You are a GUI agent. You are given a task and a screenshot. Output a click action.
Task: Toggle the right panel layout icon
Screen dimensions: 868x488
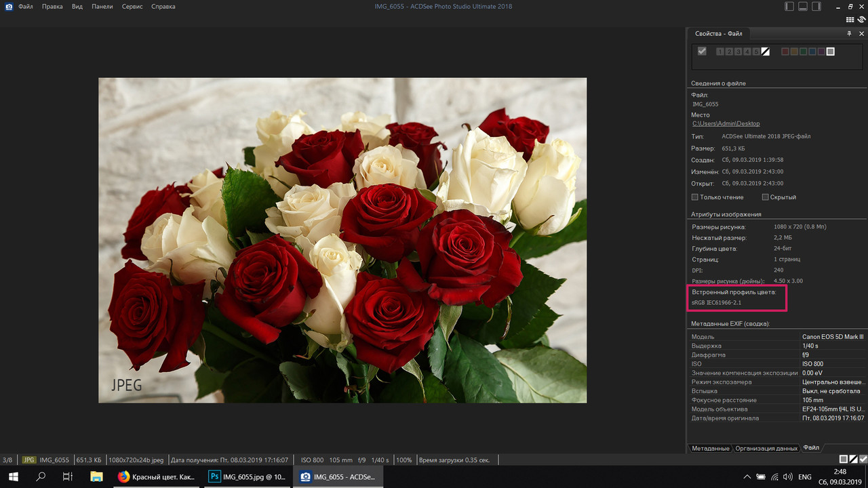pos(817,6)
